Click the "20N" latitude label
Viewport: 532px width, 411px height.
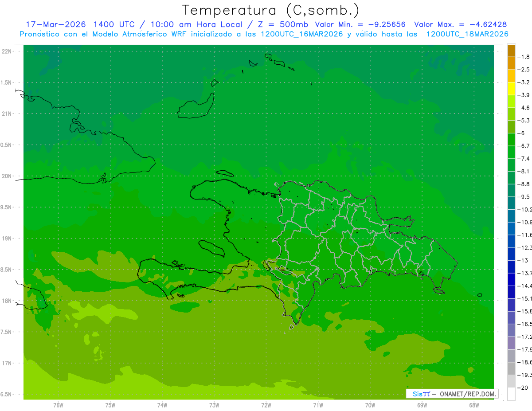[x=8, y=176]
